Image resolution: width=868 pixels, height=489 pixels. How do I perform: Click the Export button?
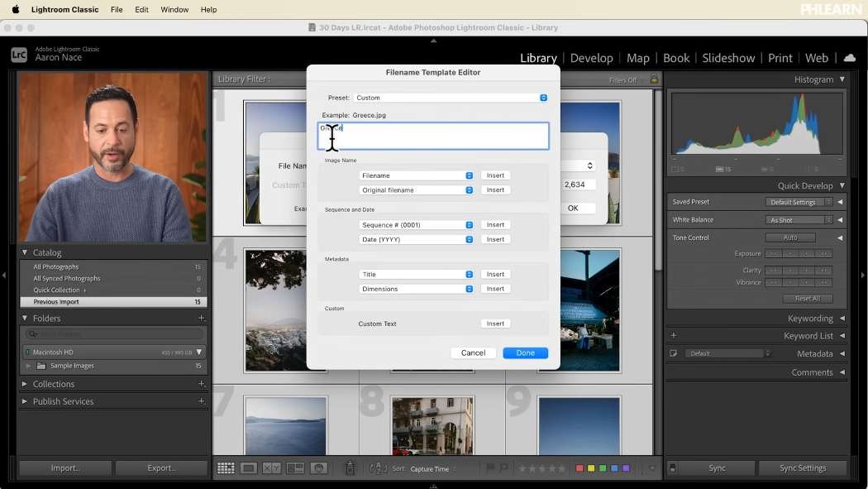pyautogui.click(x=161, y=468)
